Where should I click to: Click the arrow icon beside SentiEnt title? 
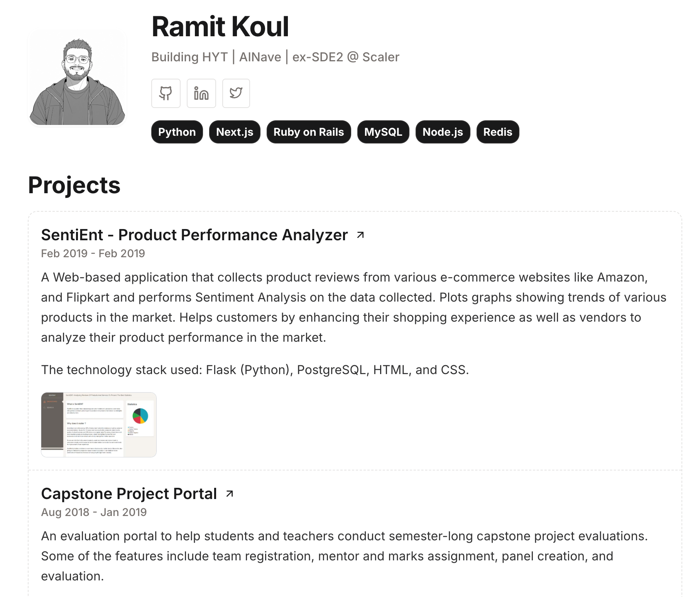click(x=360, y=235)
